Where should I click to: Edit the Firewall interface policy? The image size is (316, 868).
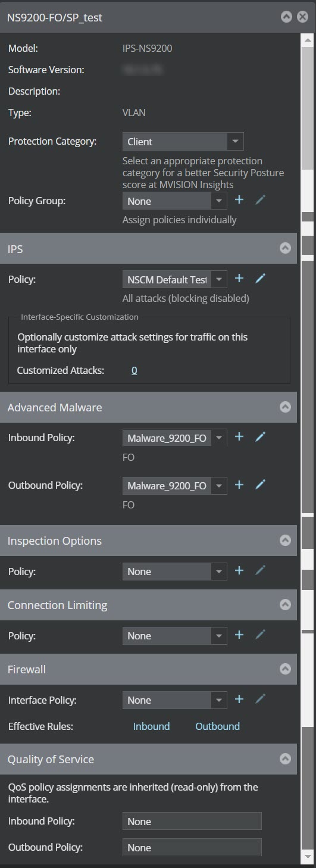259,699
